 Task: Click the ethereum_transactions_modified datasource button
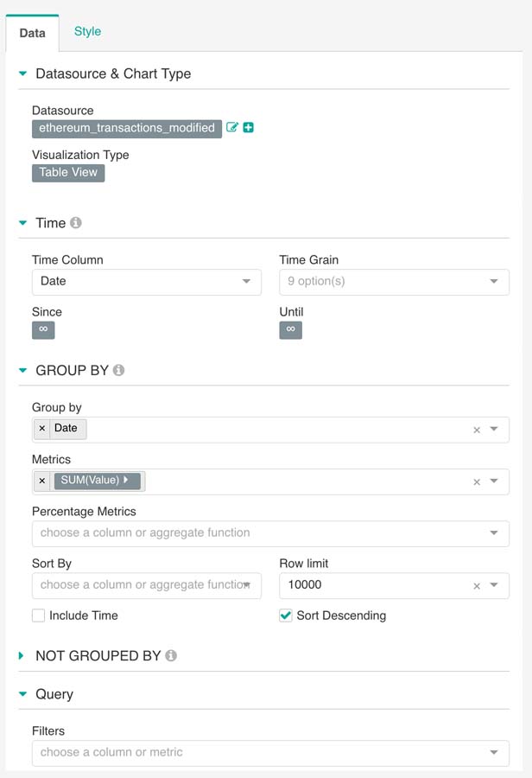click(127, 128)
